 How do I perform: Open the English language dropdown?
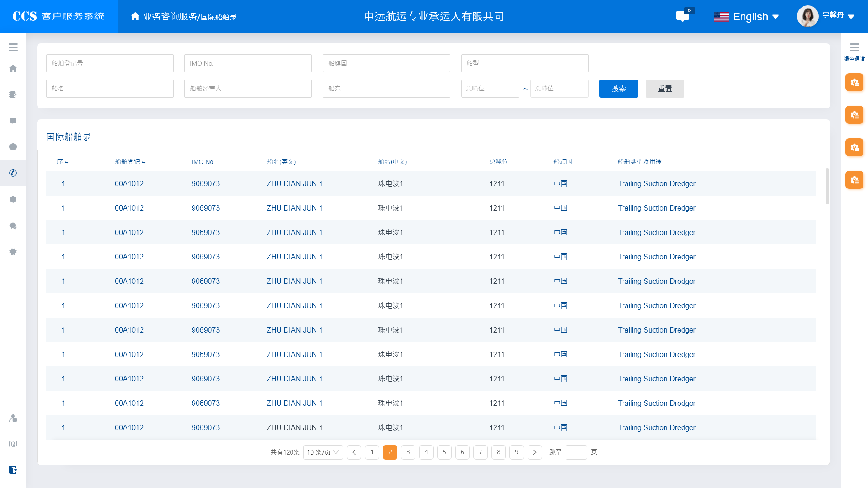(746, 17)
